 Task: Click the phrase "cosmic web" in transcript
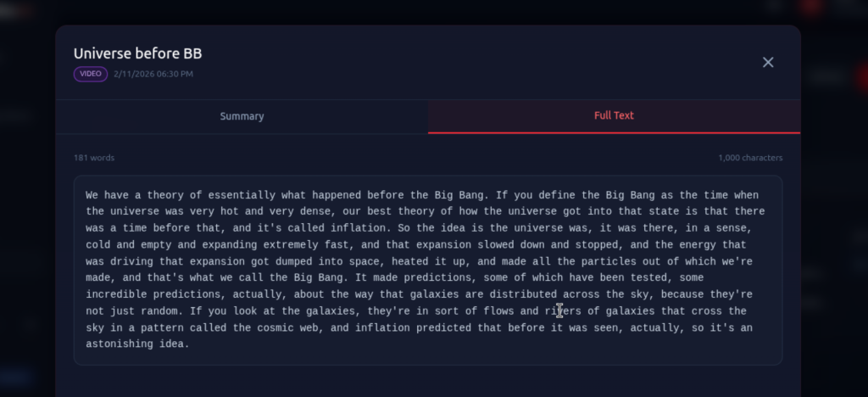coord(303,327)
